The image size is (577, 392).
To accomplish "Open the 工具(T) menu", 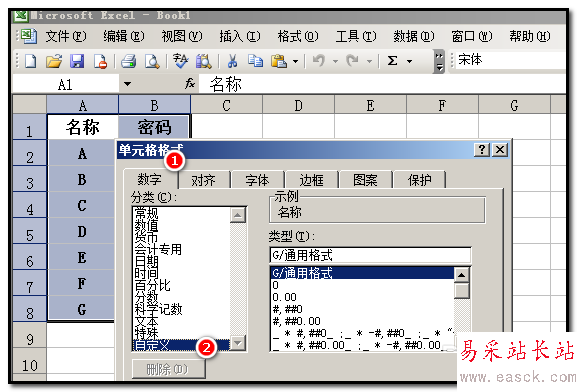I will pyautogui.click(x=356, y=36).
